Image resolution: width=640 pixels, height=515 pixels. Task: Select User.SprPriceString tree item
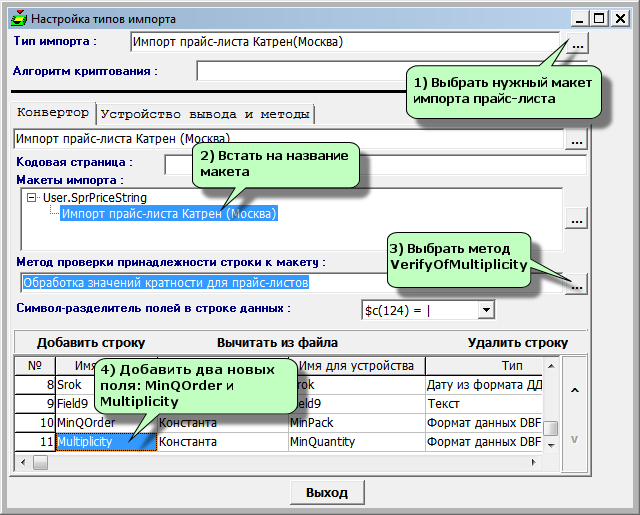(95, 198)
